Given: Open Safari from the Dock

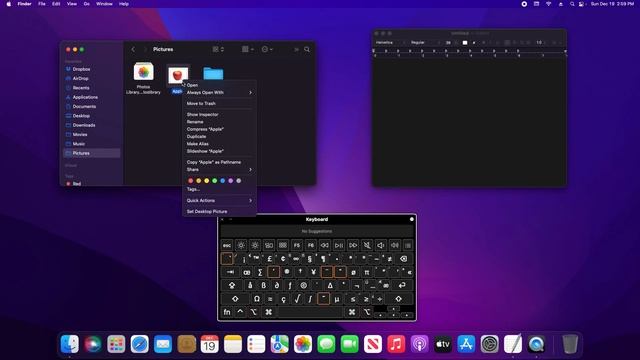Looking at the screenshot, I should pos(140,344).
